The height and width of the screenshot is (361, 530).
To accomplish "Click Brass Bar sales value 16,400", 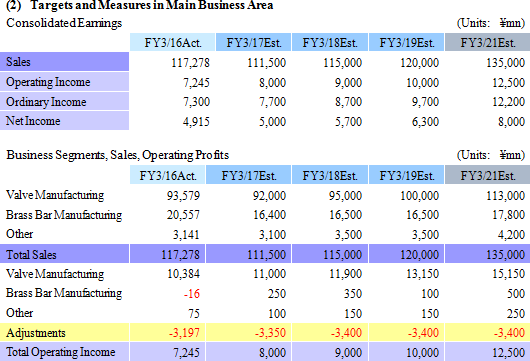I will pos(269,215).
